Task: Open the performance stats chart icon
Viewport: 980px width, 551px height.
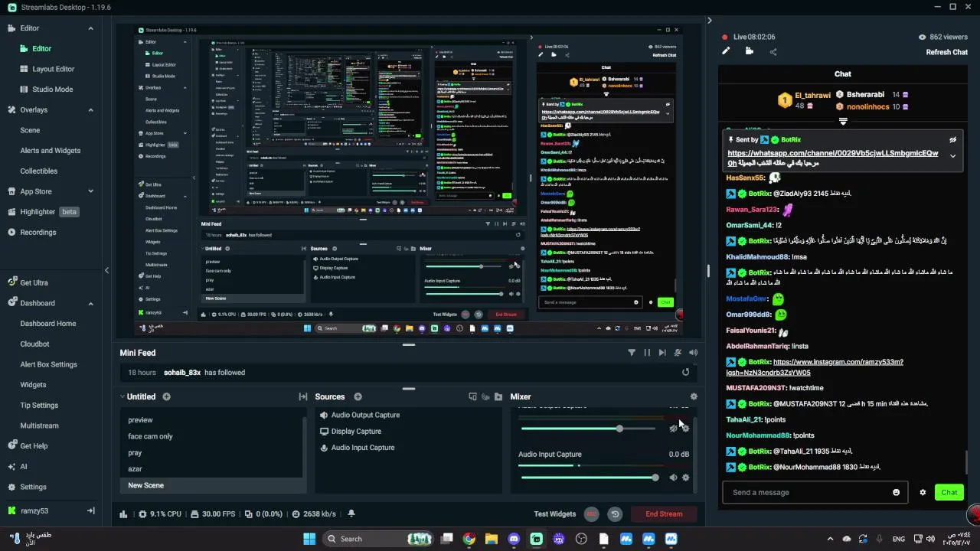Action: (123, 514)
